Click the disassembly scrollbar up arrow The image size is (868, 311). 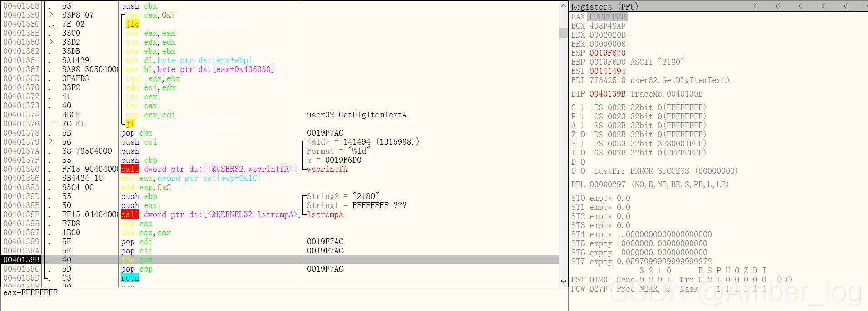tap(564, 5)
